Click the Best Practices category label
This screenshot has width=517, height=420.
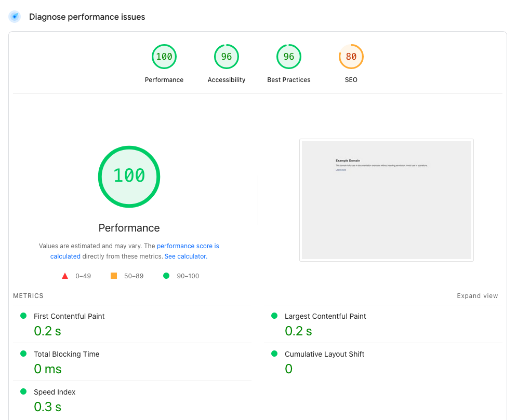[x=289, y=80]
